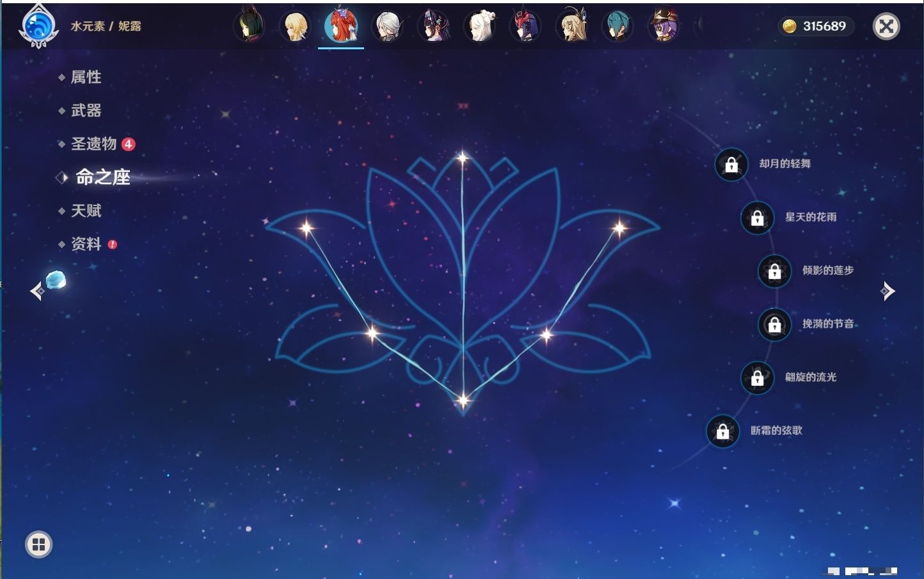Open the 倾影的莲步 constellation label

tap(828, 270)
